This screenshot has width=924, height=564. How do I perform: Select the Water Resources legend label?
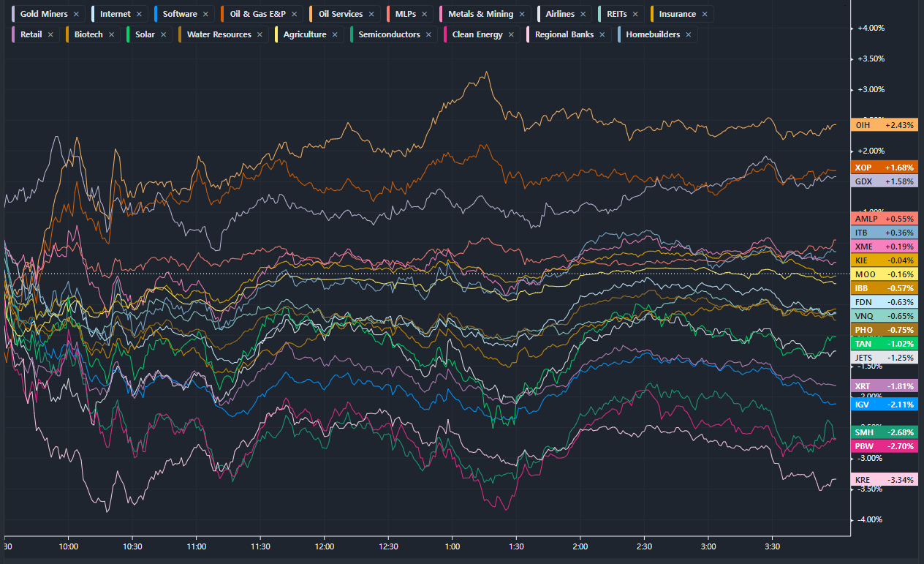click(x=219, y=34)
